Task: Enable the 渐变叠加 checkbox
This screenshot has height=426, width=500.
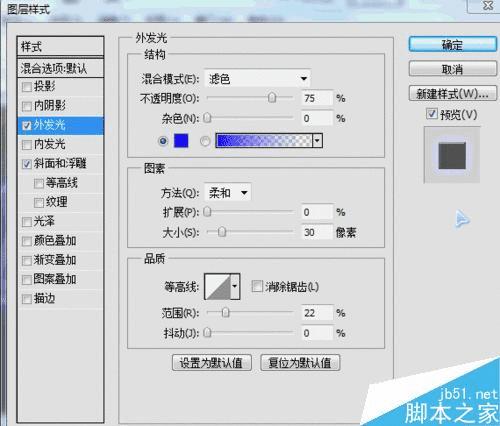Action: [27, 260]
